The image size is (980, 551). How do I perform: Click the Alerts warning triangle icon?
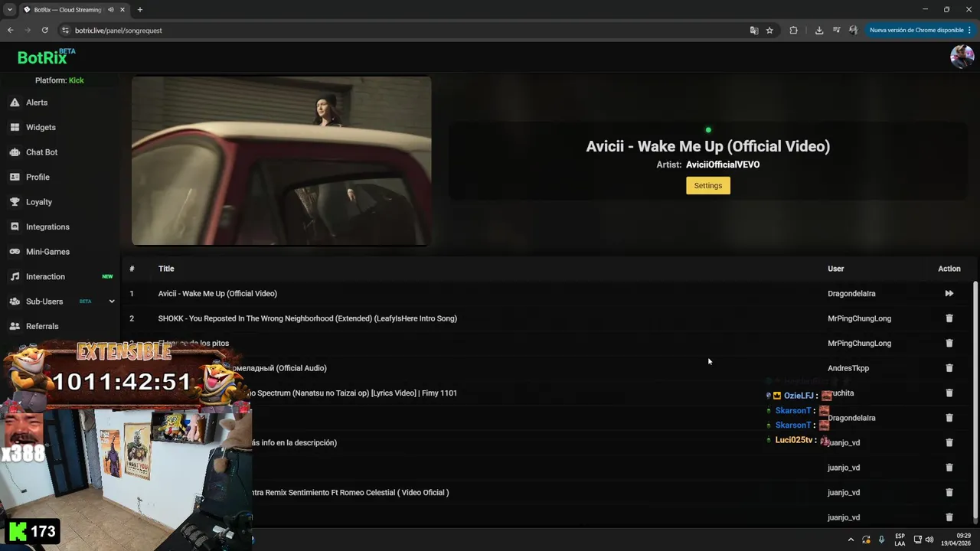click(15, 103)
